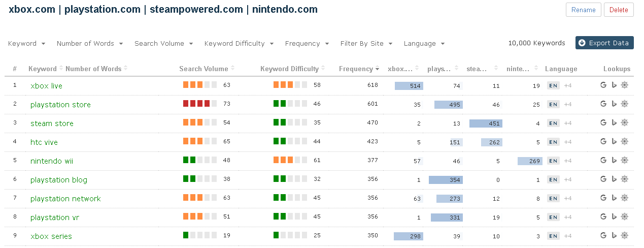644x248 pixels.
Task: Click the EN language badge for steam store
Action: click(553, 123)
